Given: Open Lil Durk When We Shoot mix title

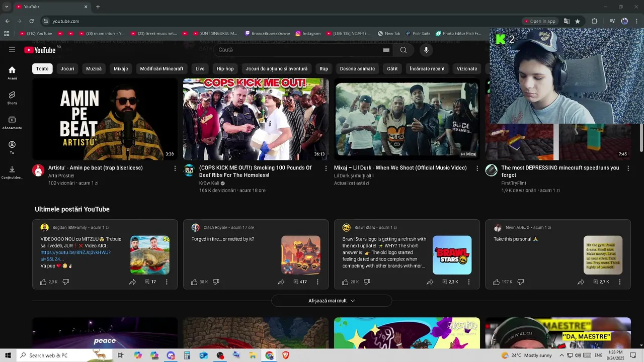Looking at the screenshot, I should pos(400,168).
